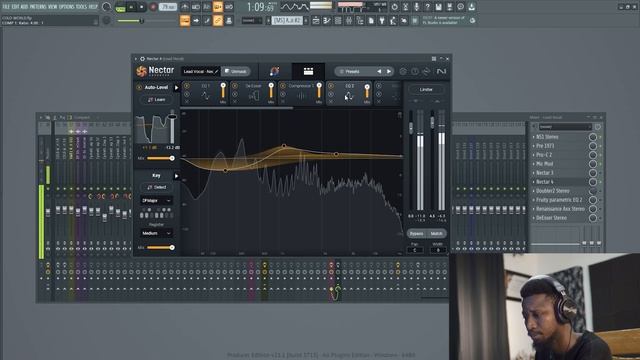Click the Pan value field
Viewport: 640px width, 360px height.
[x=415, y=250]
